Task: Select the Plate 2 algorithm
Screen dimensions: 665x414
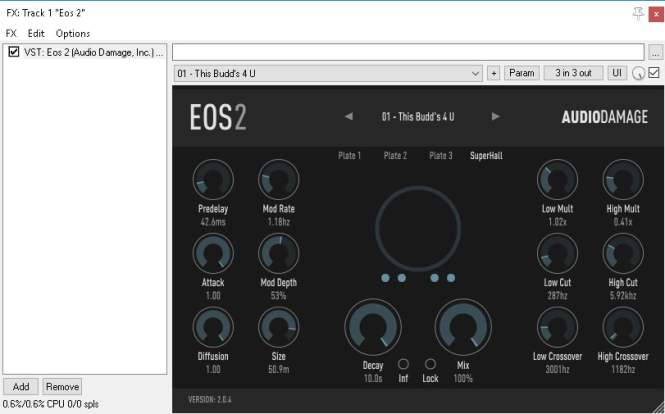Action: [x=395, y=156]
